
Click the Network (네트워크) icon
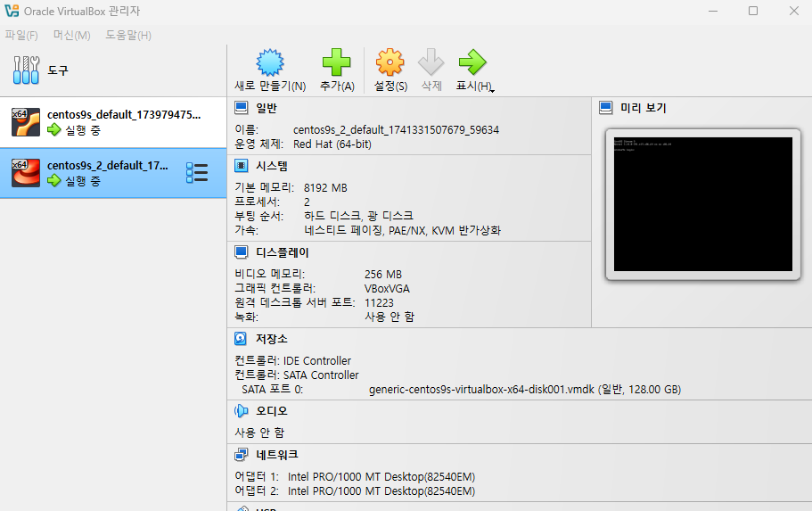[242, 455]
